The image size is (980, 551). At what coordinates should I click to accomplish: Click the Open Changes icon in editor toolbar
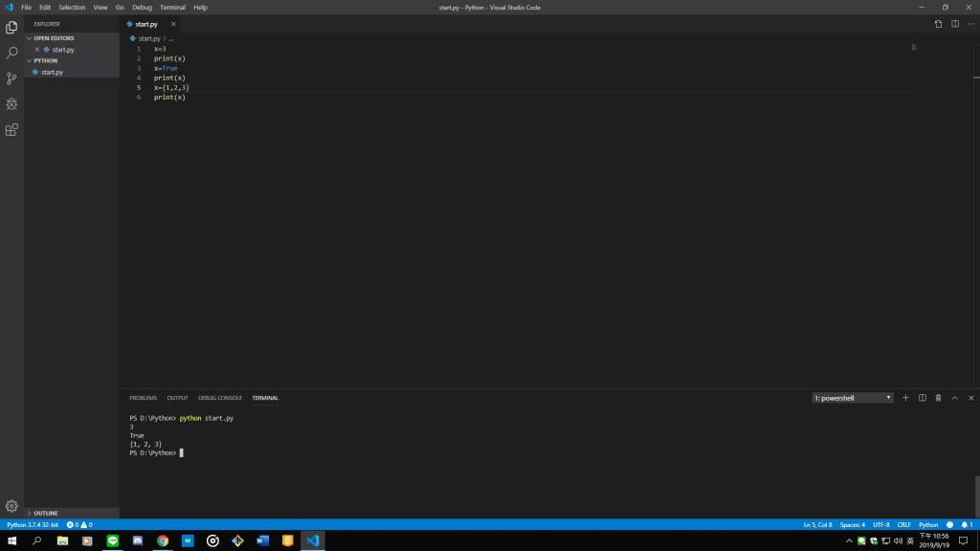point(938,24)
